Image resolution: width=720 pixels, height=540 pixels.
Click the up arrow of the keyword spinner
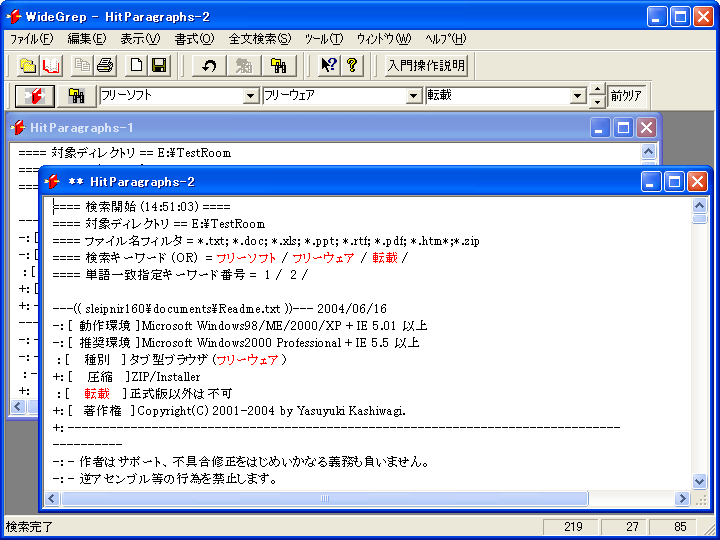click(597, 90)
